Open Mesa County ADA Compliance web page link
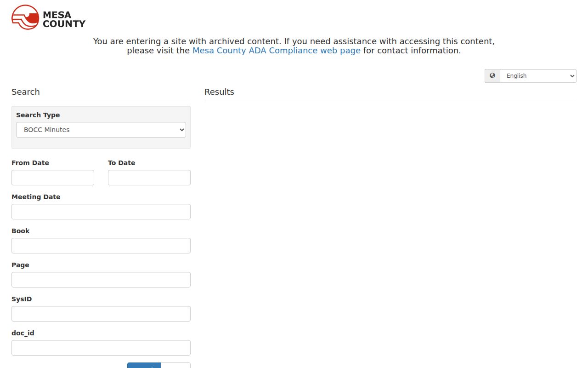 tap(277, 51)
